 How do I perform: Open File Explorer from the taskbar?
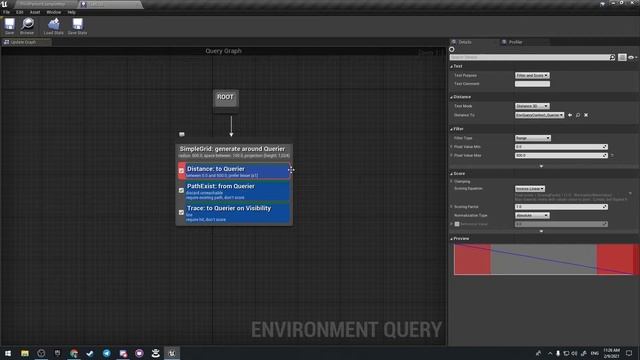tap(24, 353)
